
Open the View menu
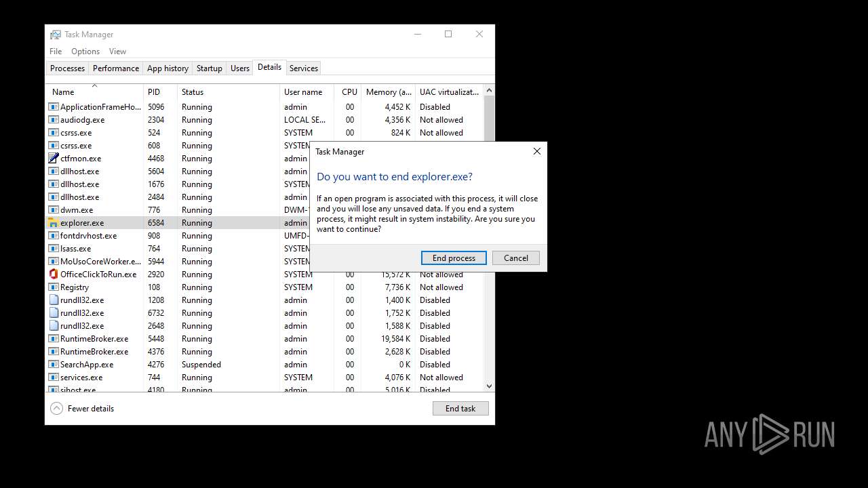[x=117, y=52]
